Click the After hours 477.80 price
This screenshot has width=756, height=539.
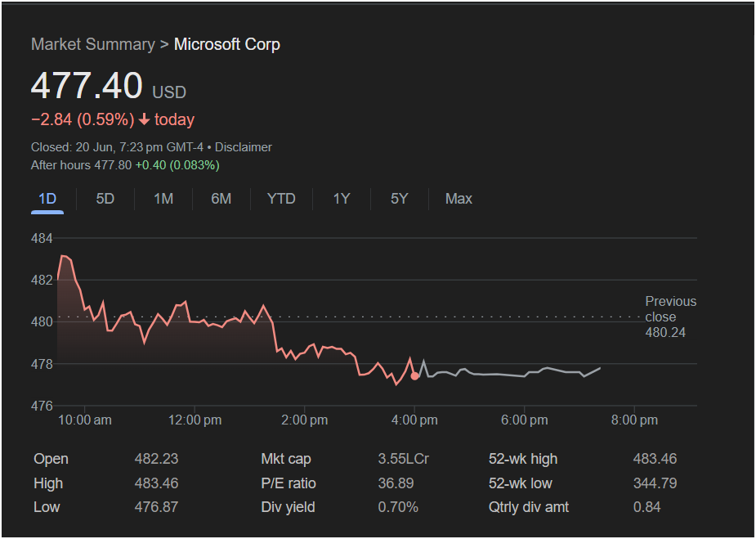81,165
